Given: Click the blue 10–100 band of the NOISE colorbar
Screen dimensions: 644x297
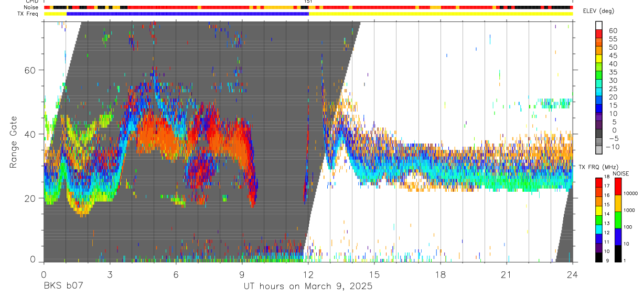Looking at the screenshot, I should (618, 236).
